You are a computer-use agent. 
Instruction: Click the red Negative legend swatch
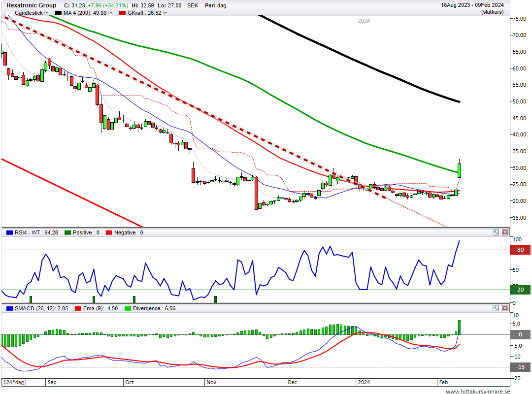pos(109,232)
